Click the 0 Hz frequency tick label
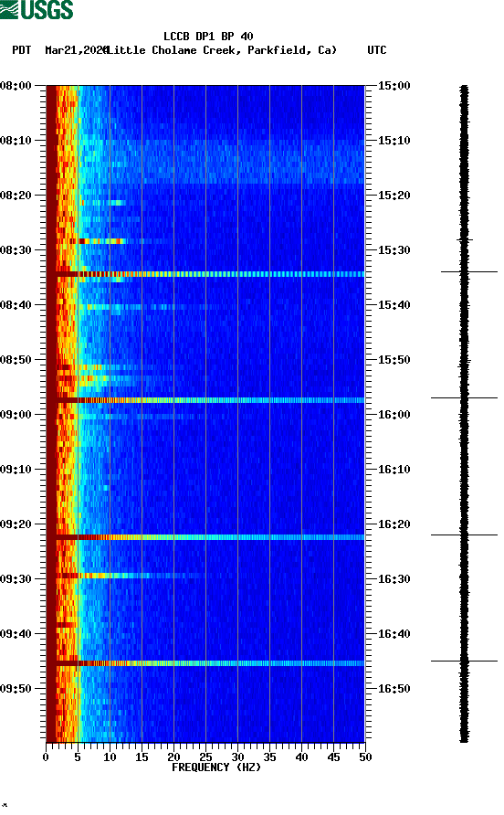The width and height of the screenshot is (504, 815). (x=46, y=757)
